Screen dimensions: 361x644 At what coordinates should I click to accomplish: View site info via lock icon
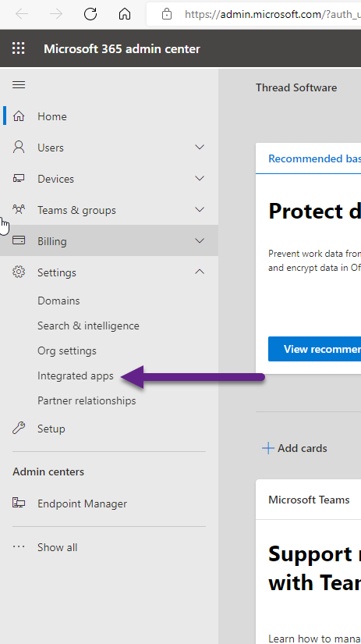click(x=167, y=14)
